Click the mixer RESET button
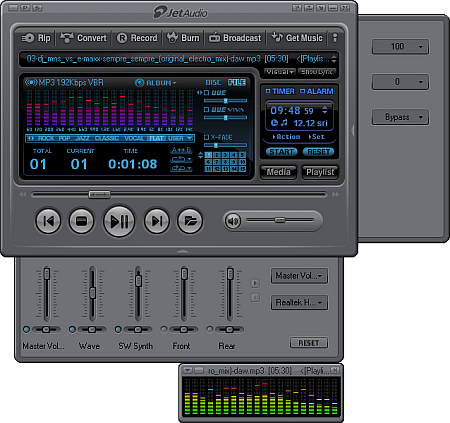This screenshot has width=450, height=423. 309,343
